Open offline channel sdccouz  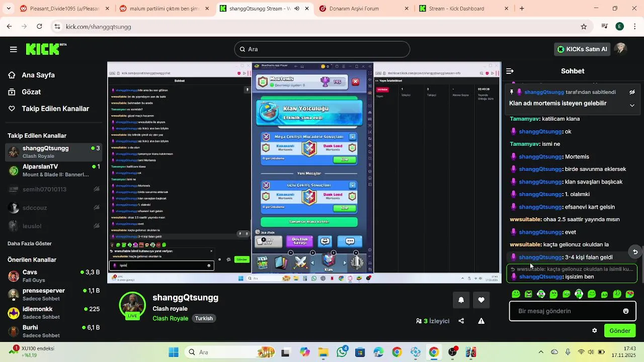tap(53, 208)
